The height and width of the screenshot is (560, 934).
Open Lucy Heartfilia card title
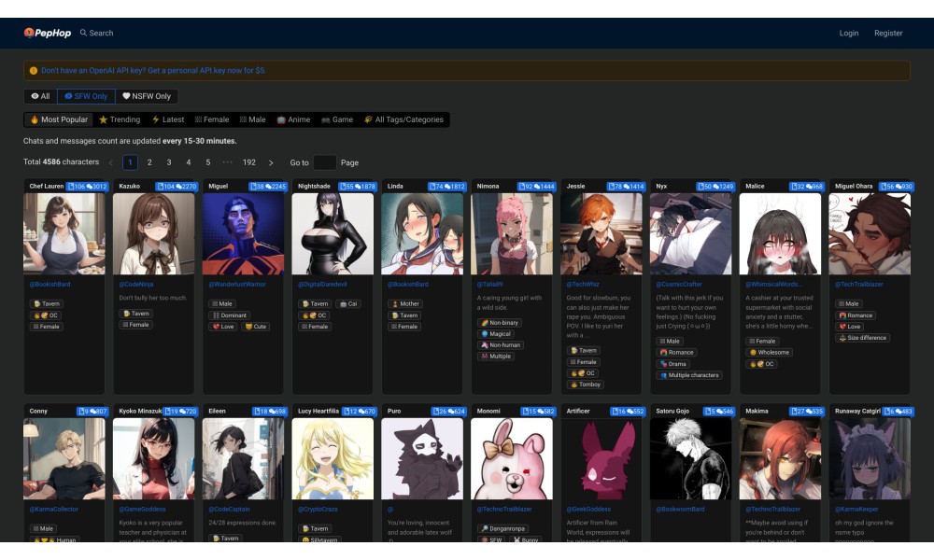[x=318, y=412]
